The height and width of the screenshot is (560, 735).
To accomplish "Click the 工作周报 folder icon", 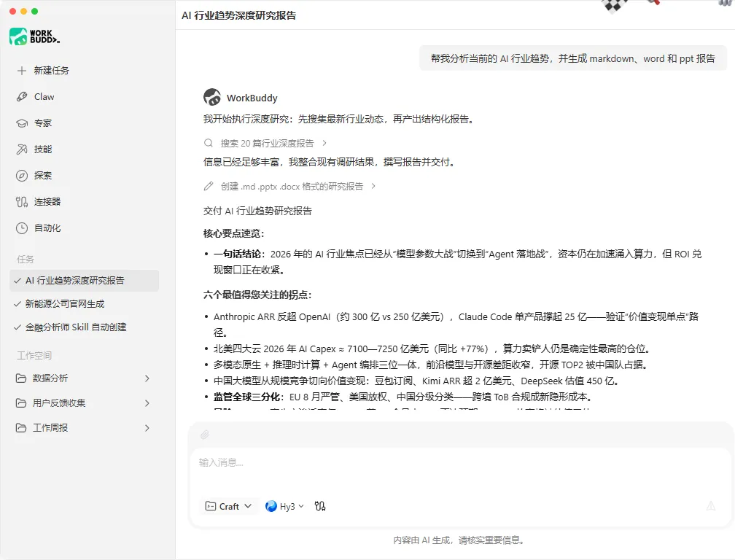I will [20, 428].
